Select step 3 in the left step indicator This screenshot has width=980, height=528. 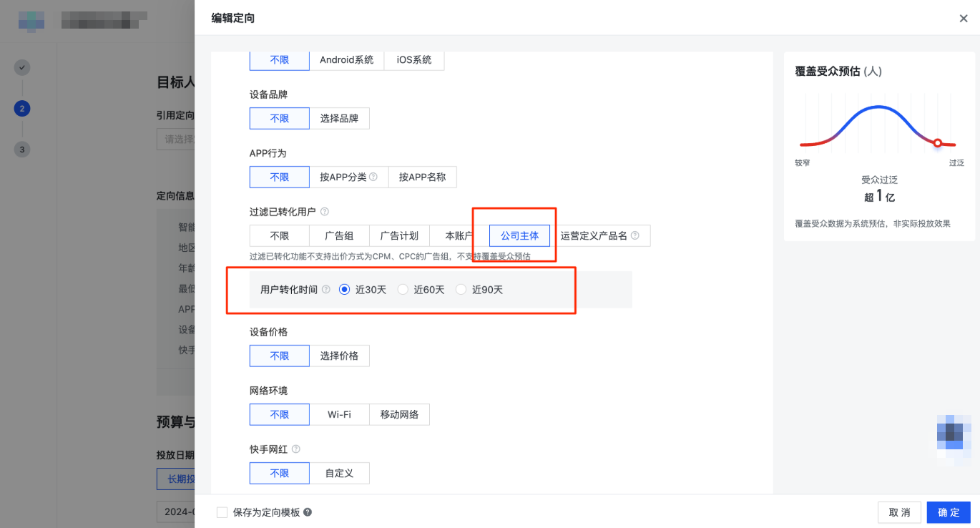click(x=22, y=150)
